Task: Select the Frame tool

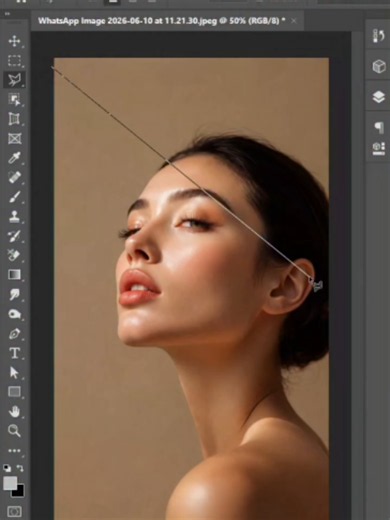Action: click(14, 138)
